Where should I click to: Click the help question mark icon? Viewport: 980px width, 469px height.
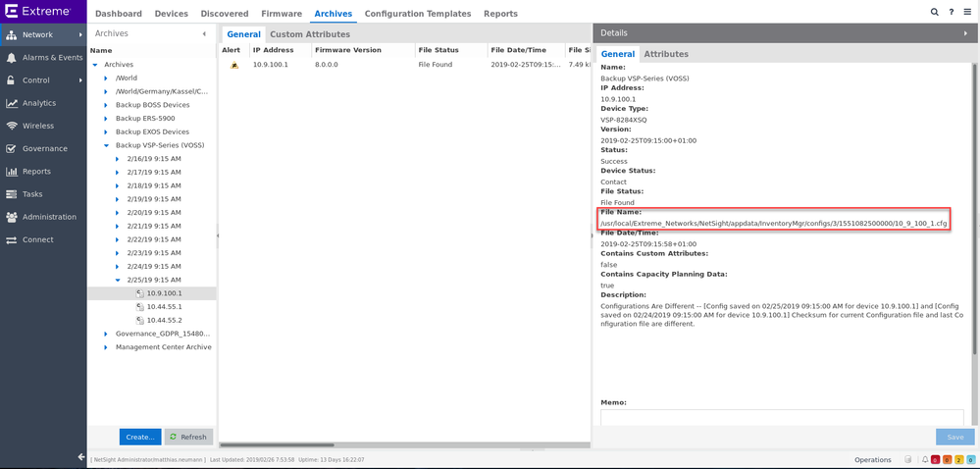click(x=951, y=12)
